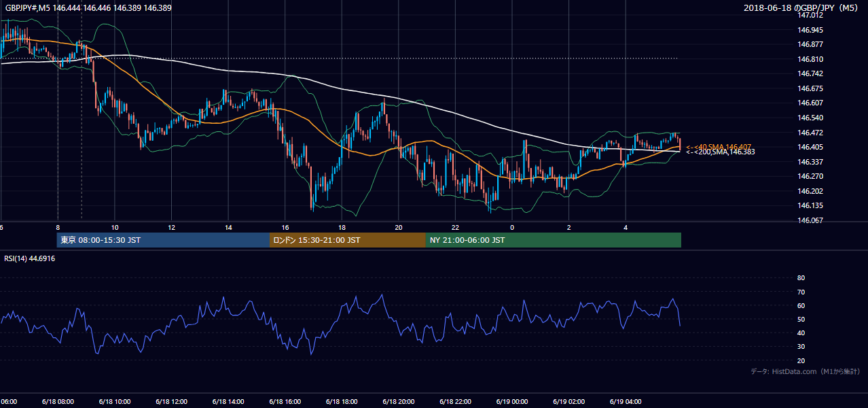Click the 6/18 20:00 time axis label
868x408 pixels.
398,401
